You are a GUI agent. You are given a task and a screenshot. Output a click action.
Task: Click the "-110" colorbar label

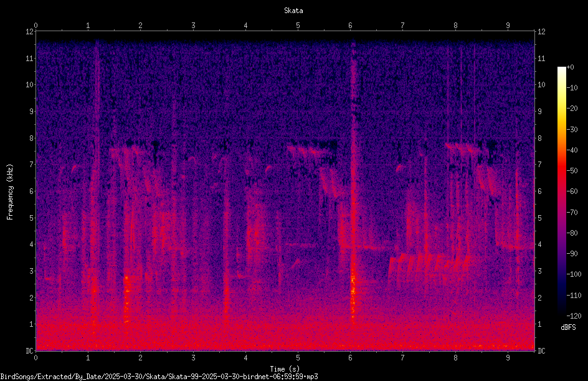tap(574, 296)
